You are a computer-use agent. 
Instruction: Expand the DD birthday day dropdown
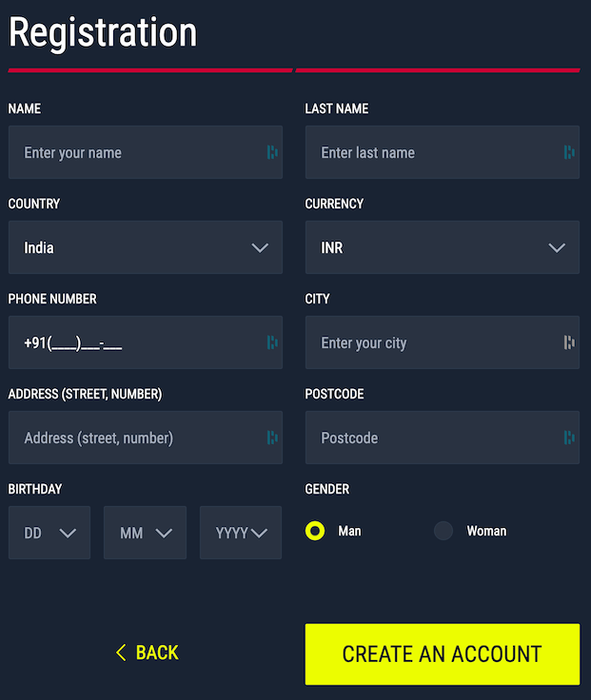point(49,533)
